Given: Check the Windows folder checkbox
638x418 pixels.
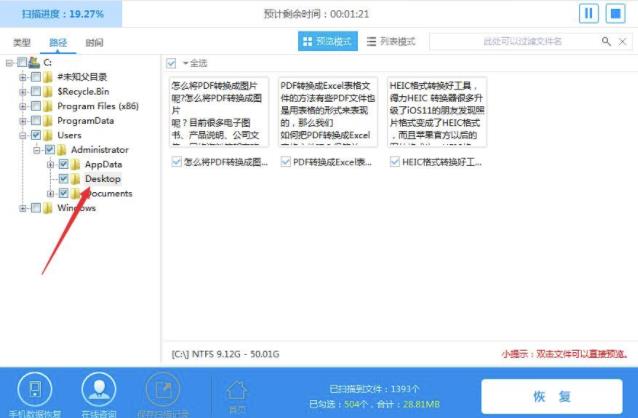Looking at the screenshot, I should [x=36, y=208].
